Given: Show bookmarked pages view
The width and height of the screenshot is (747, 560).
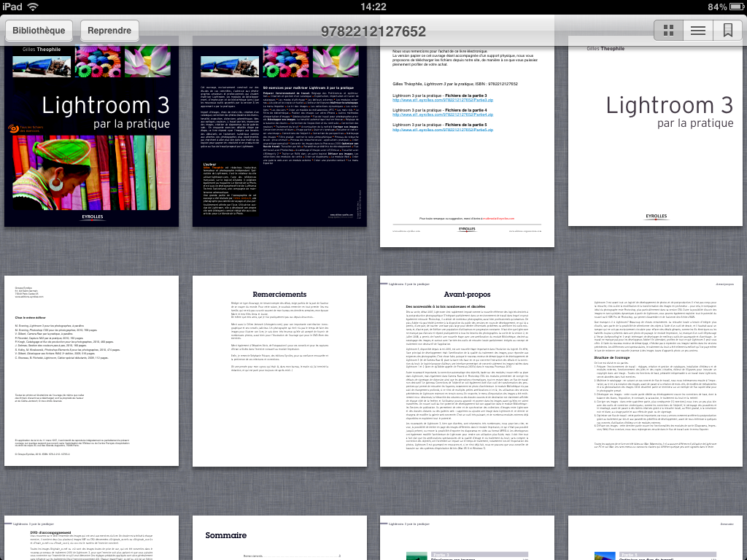Looking at the screenshot, I should point(727,31).
